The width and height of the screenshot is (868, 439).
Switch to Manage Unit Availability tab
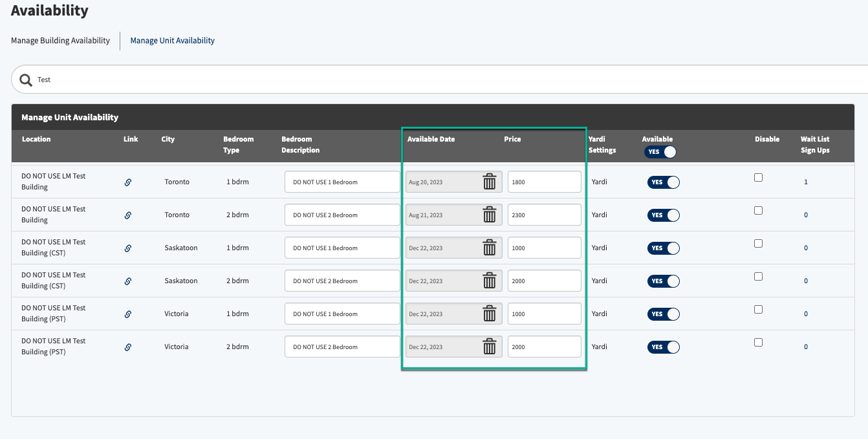coord(173,41)
